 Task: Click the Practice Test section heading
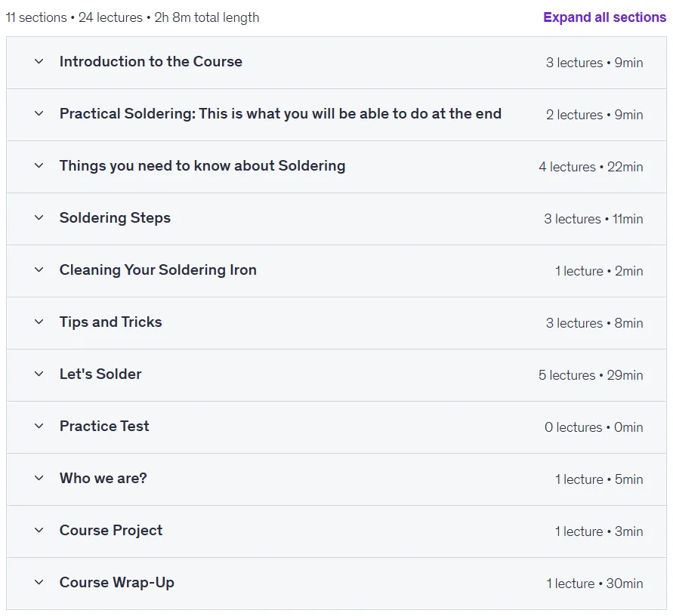[104, 426]
